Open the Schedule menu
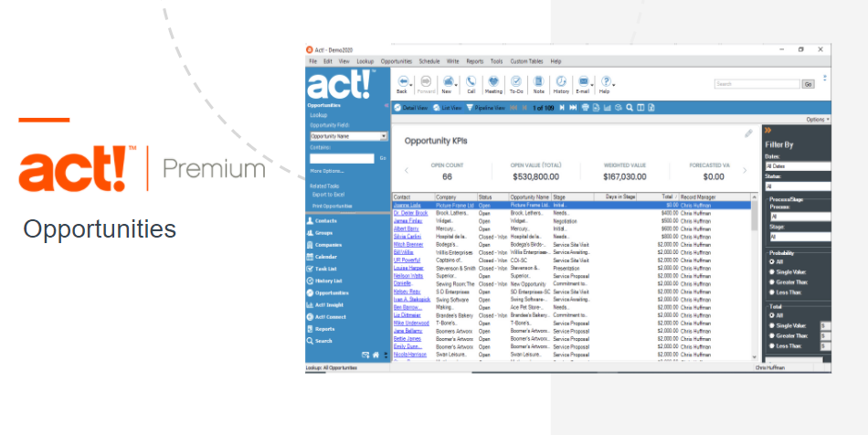 click(429, 61)
